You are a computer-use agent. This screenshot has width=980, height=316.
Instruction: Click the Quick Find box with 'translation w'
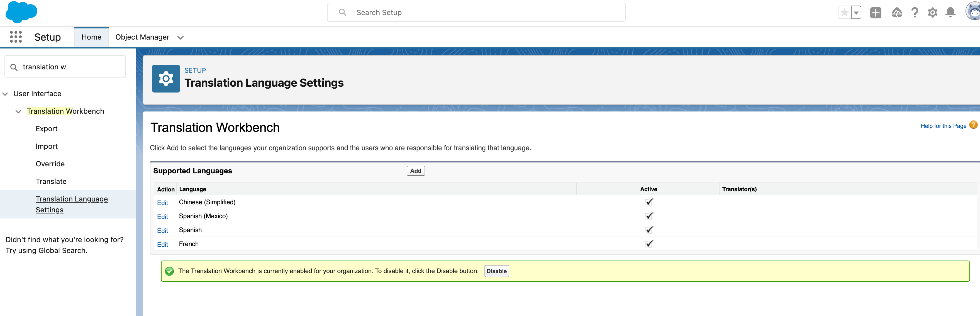pyautogui.click(x=65, y=67)
